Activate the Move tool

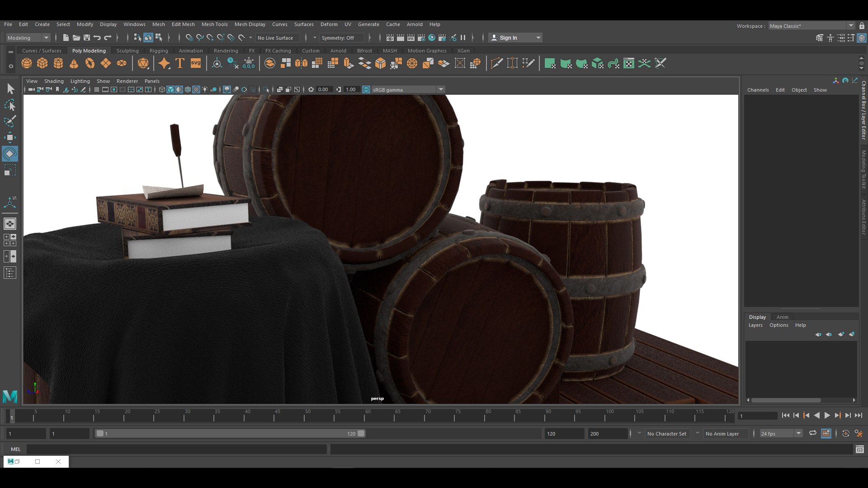click(10, 137)
